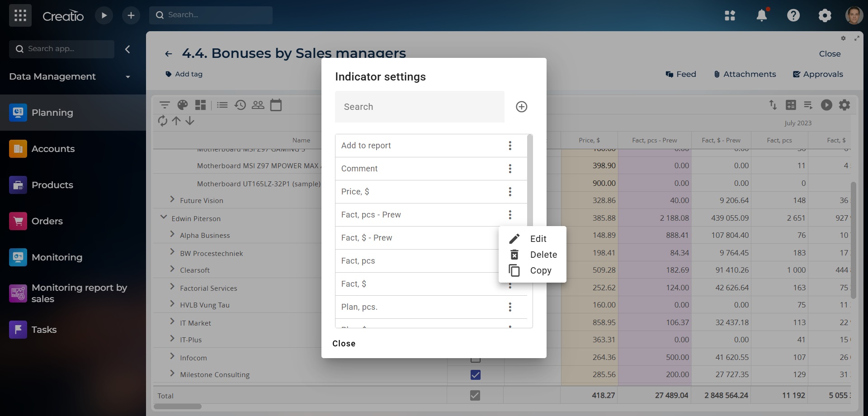This screenshot has height=416, width=868.
Task: Close the Indicator settings dialog
Action: click(344, 344)
